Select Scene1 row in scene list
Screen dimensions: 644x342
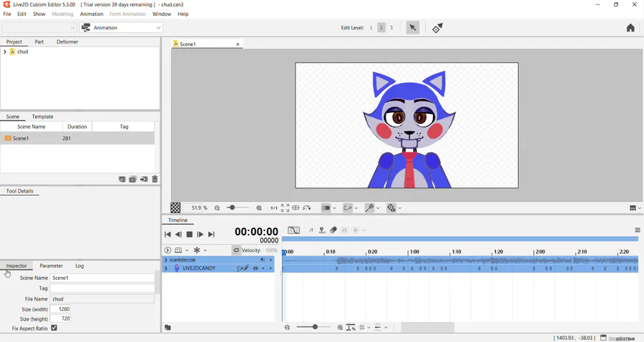click(x=77, y=138)
